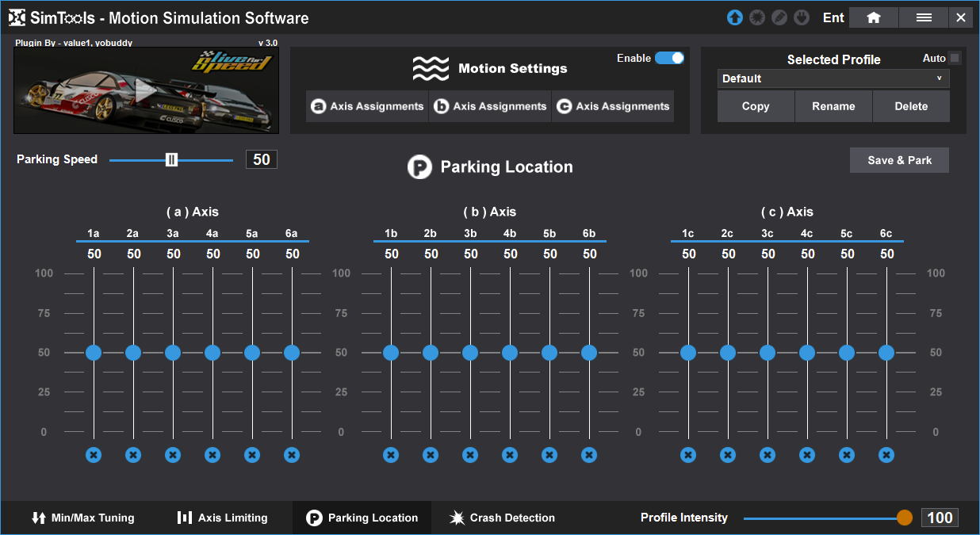Screen dimensions: 980x535
Task: Open the Axis Limiting tab
Action: pyautogui.click(x=223, y=518)
